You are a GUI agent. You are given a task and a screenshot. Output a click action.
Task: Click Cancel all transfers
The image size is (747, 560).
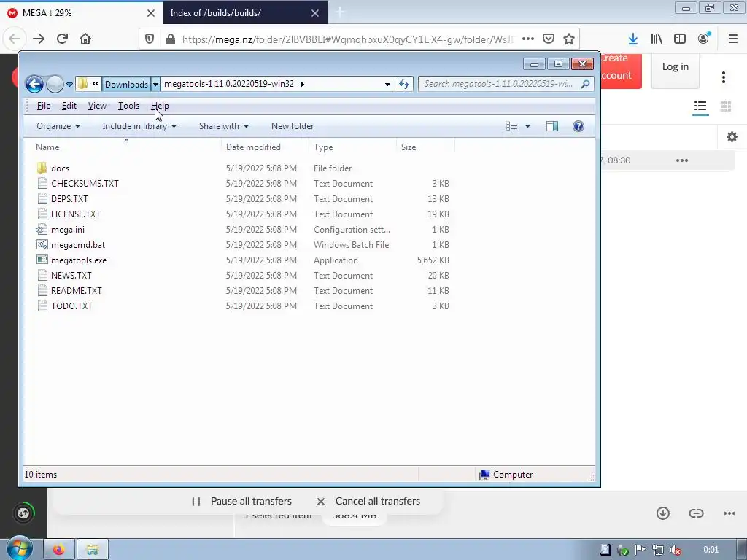pyautogui.click(x=368, y=501)
